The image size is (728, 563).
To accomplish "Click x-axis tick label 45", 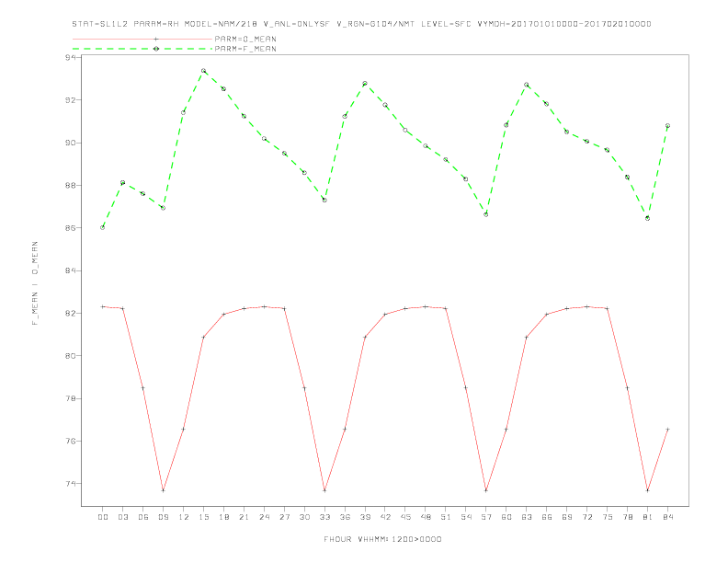I will [405, 517].
